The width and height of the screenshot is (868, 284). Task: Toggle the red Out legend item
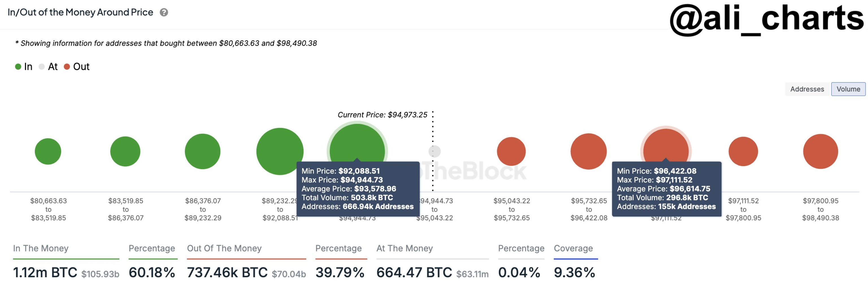pyautogui.click(x=77, y=67)
